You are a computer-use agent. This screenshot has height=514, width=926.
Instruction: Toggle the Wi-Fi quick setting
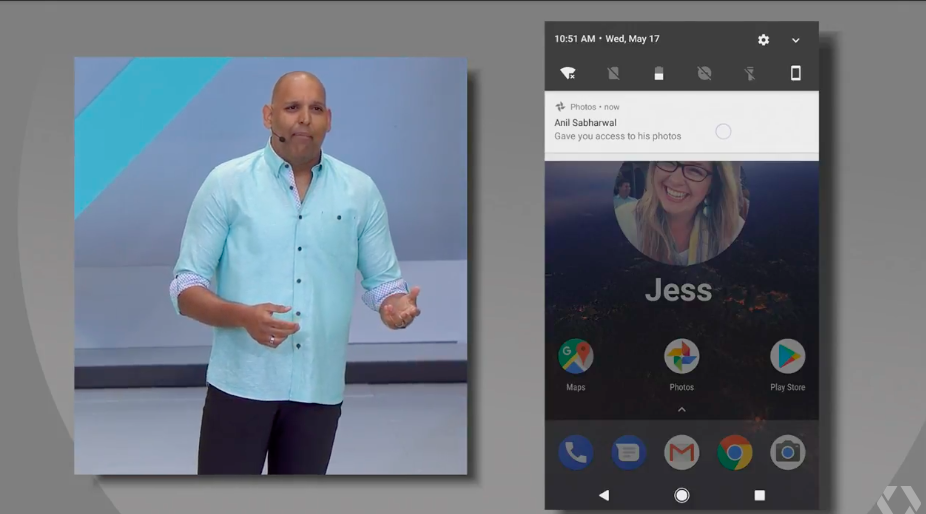568,73
